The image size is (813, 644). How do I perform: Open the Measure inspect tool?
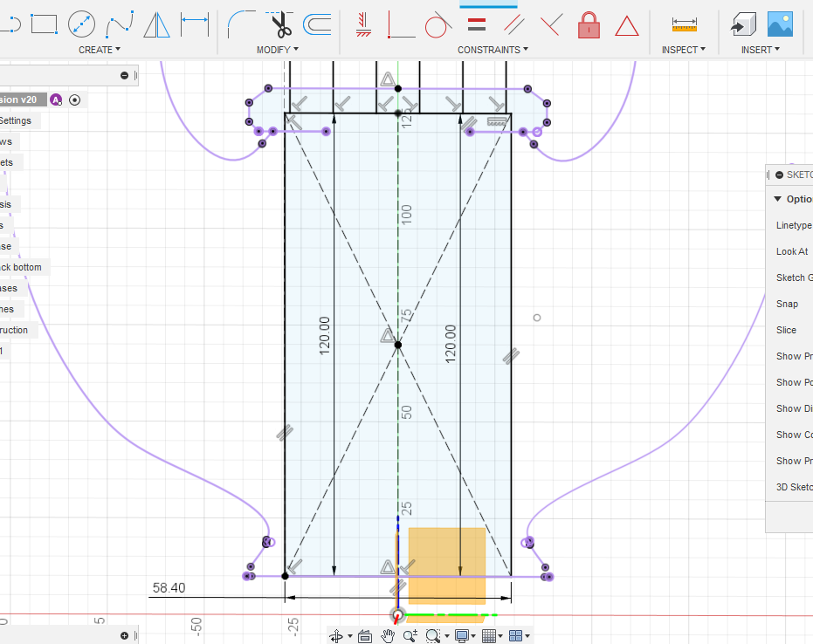click(684, 24)
